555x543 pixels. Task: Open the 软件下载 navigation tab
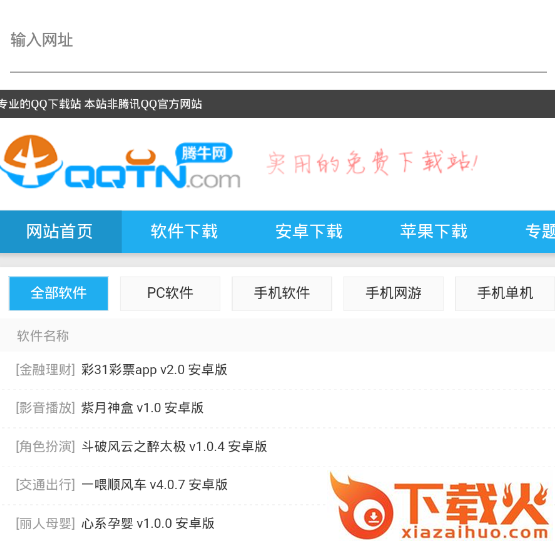pos(184,232)
